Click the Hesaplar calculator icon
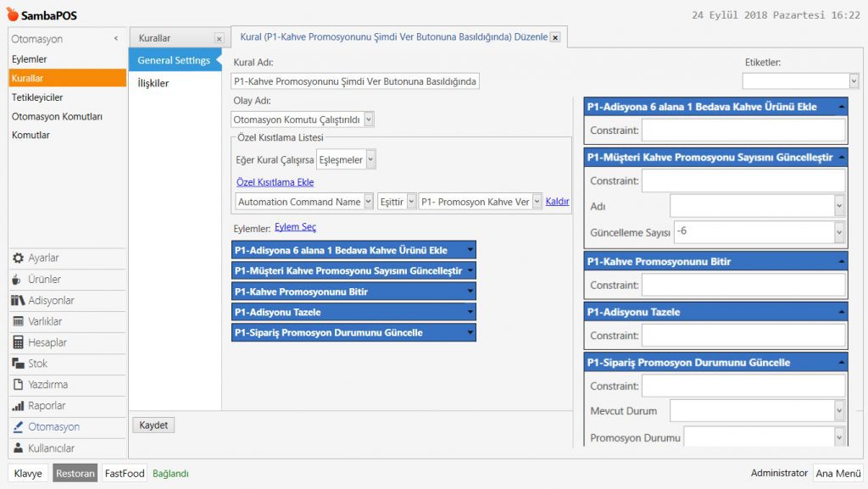Viewport: 868px width, 489px height. coord(18,343)
